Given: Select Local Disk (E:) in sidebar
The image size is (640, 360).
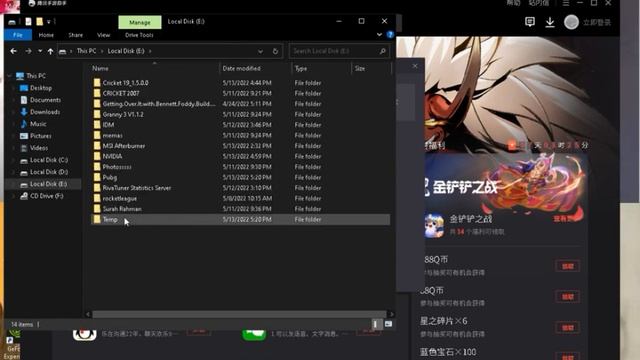Looking at the screenshot, I should (49, 184).
